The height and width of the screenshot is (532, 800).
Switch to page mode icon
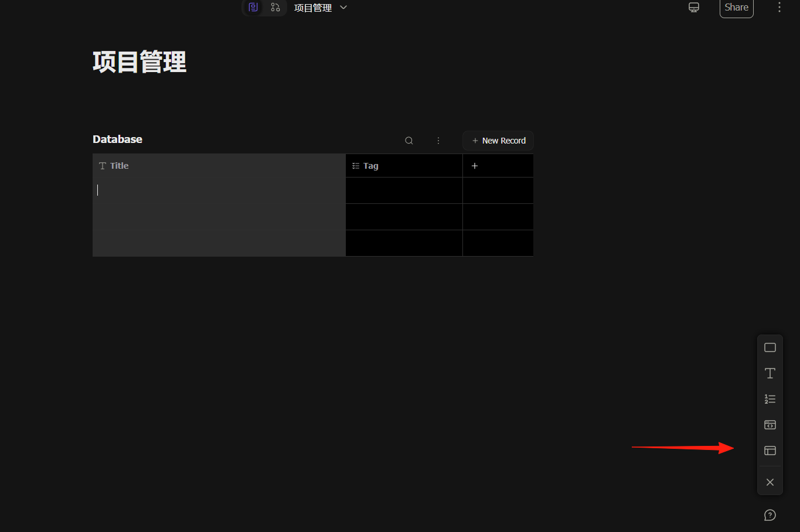click(x=253, y=8)
